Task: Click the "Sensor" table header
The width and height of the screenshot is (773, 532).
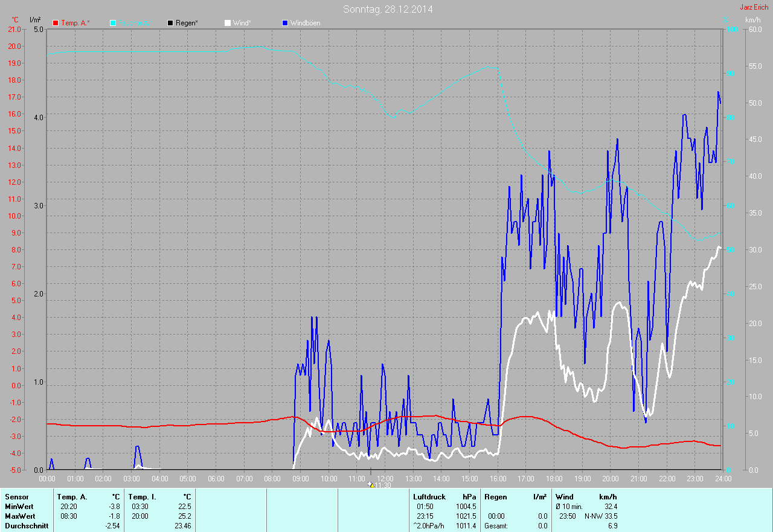Action: pos(17,497)
